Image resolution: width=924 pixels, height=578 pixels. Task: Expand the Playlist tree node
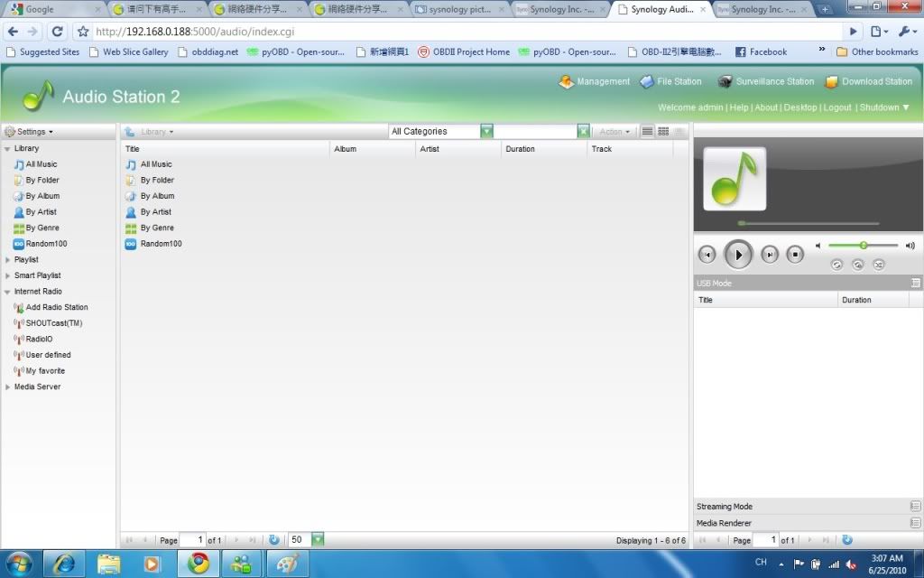point(8,260)
